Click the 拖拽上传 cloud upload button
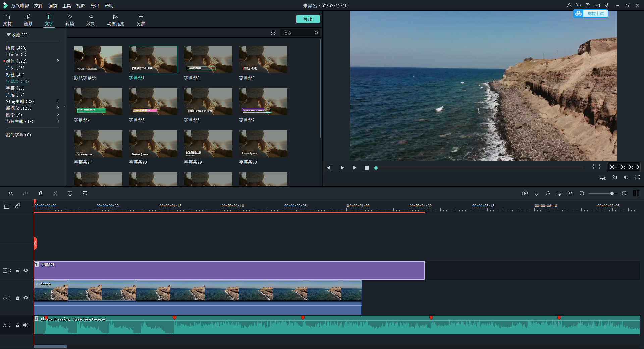 (590, 14)
